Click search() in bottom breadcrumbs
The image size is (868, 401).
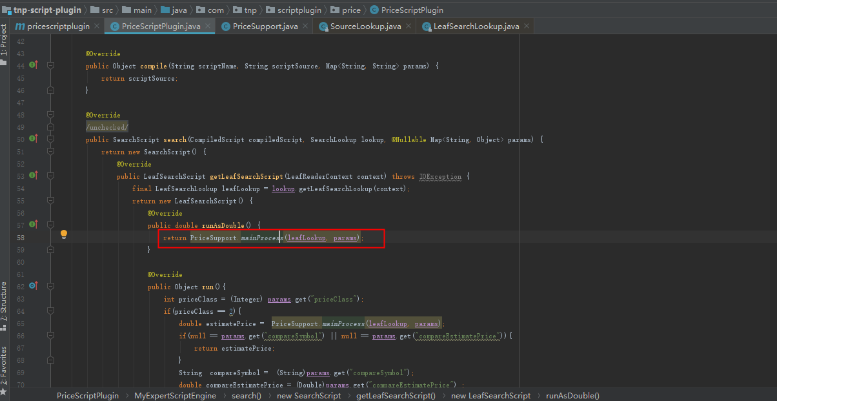pos(247,395)
